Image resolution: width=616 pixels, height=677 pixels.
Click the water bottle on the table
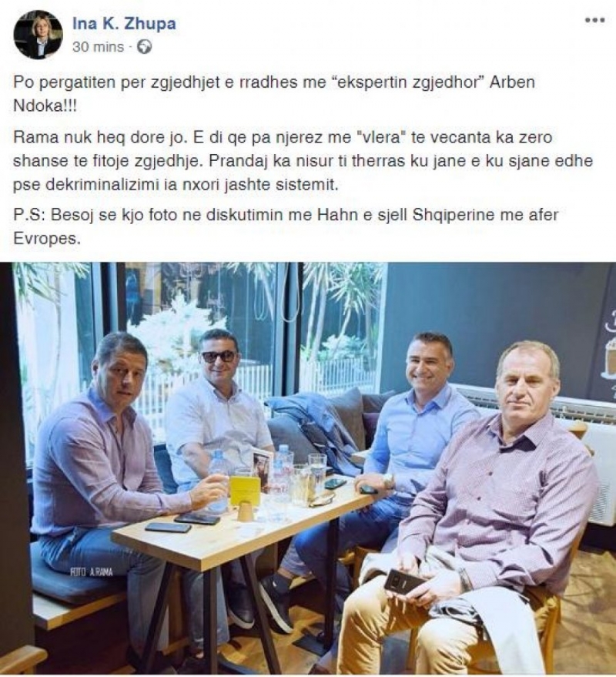(x=218, y=480)
